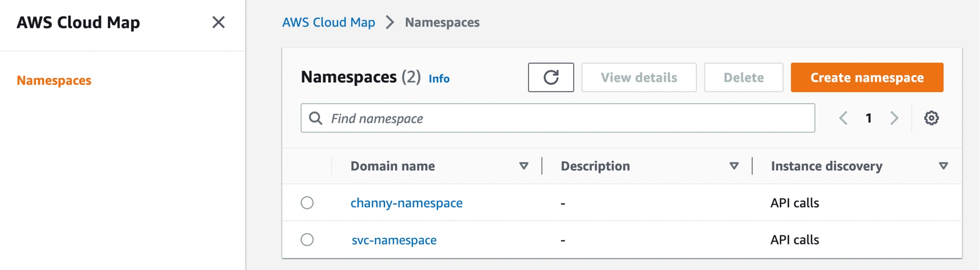This screenshot has width=980, height=270.
Task: Click the search magnifier icon
Action: coord(315,118)
